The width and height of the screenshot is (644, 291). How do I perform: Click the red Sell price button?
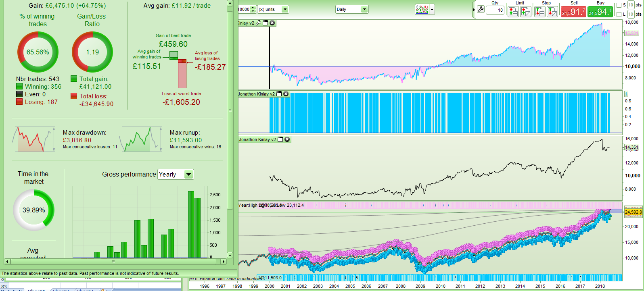[573, 12]
